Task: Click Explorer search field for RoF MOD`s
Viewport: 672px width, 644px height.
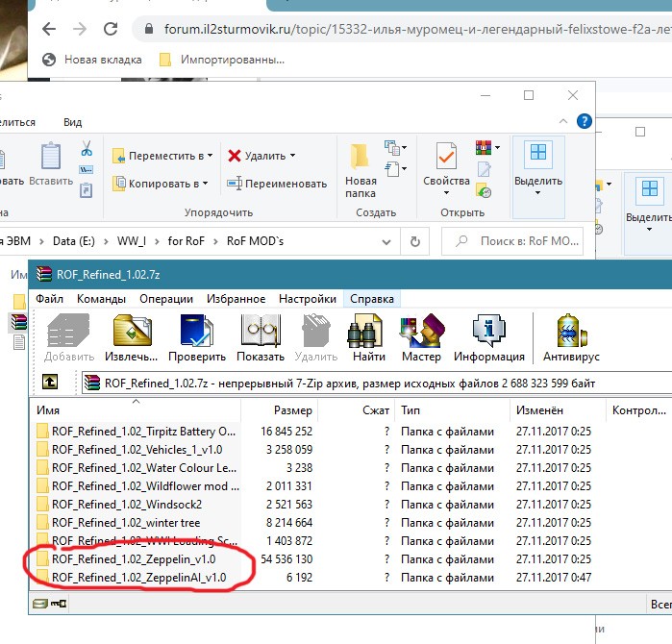Action: [x=512, y=241]
